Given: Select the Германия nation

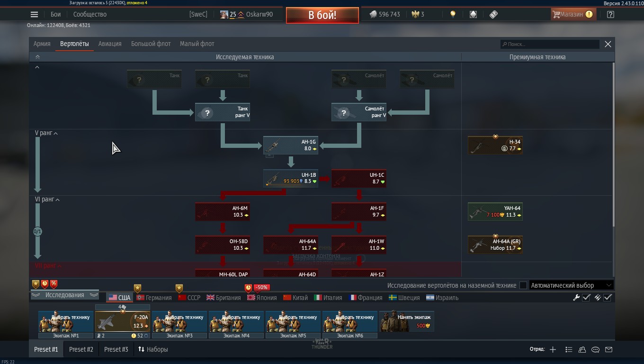Looking at the screenshot, I should pos(154,298).
